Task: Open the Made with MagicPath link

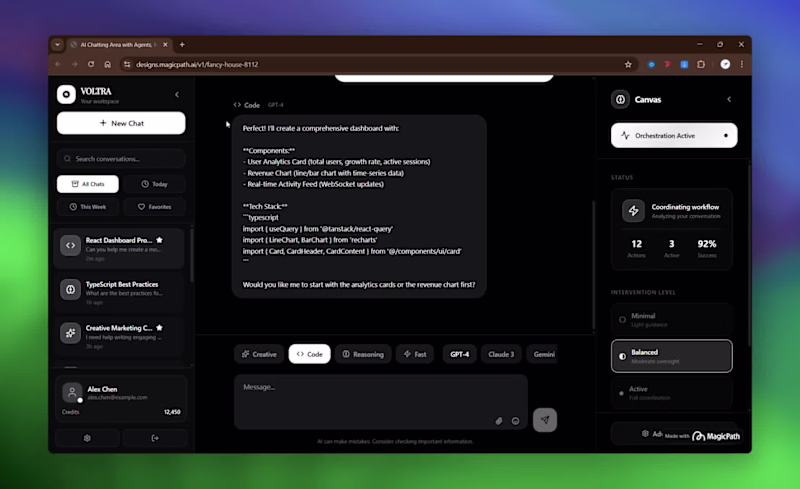Action: coord(702,436)
